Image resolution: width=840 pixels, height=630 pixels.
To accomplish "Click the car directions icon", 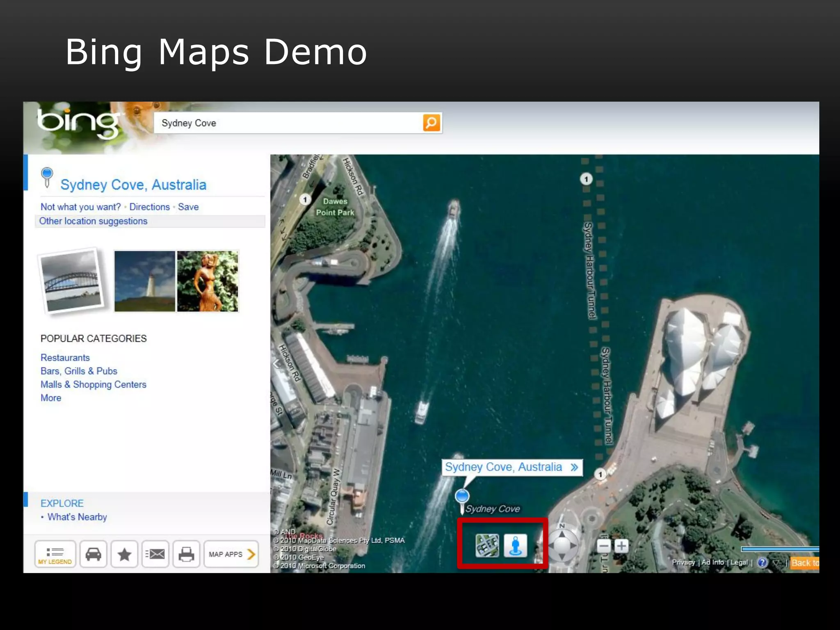I will coord(93,554).
